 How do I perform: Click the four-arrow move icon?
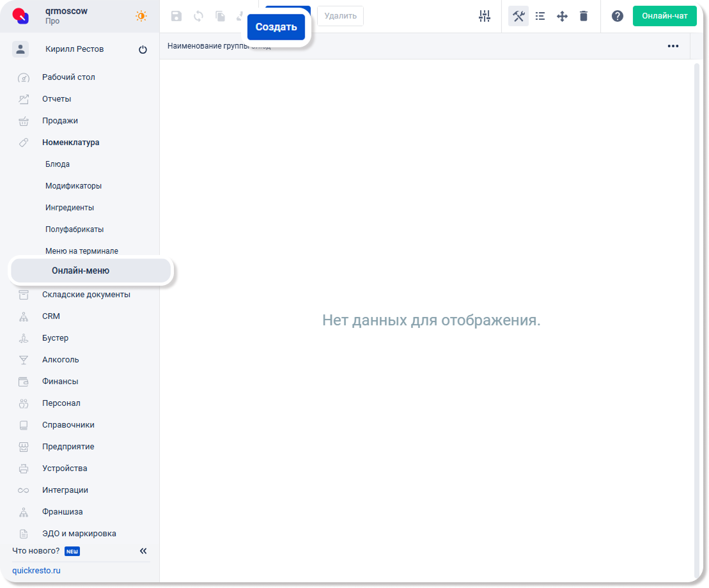pos(562,16)
